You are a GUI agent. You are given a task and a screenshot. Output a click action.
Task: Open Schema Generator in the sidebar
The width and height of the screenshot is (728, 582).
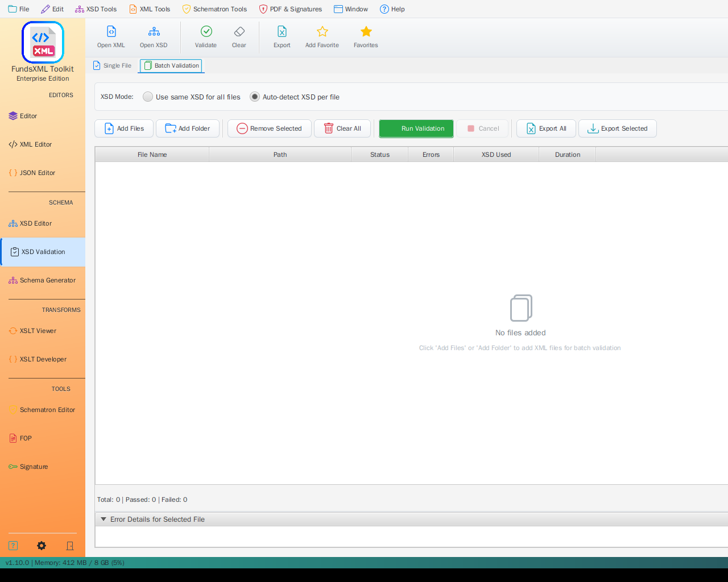[x=43, y=280]
